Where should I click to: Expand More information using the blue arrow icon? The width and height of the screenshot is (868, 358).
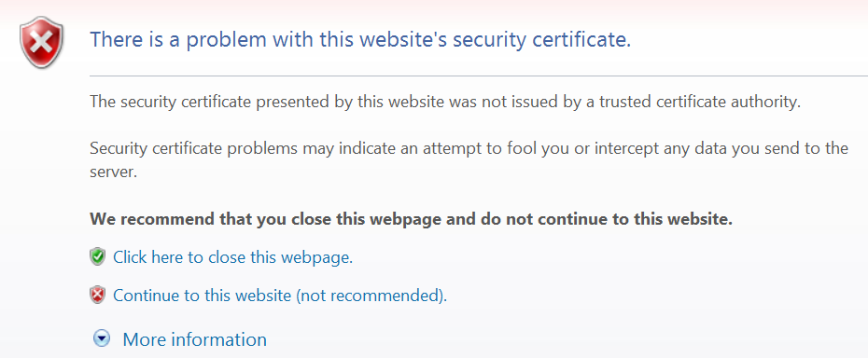click(102, 338)
